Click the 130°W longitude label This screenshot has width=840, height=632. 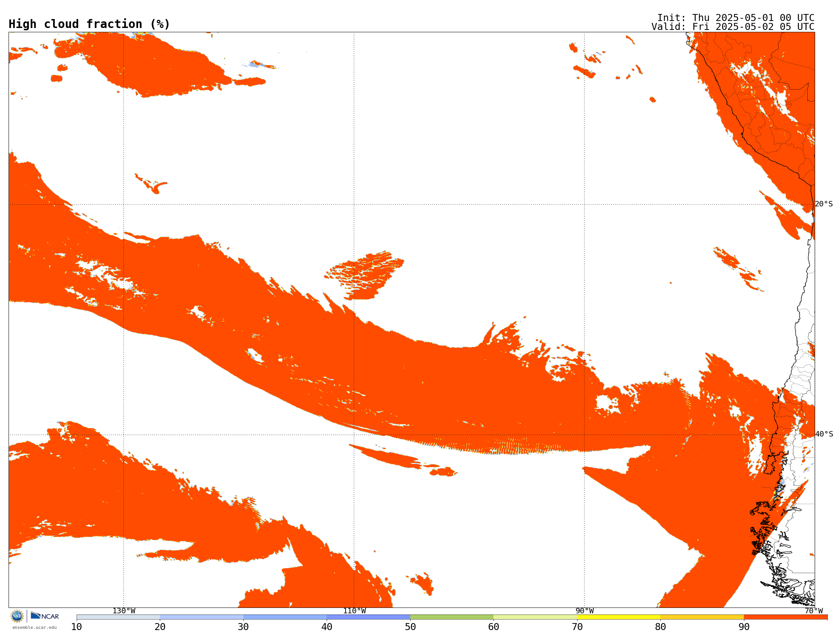pyautogui.click(x=124, y=611)
